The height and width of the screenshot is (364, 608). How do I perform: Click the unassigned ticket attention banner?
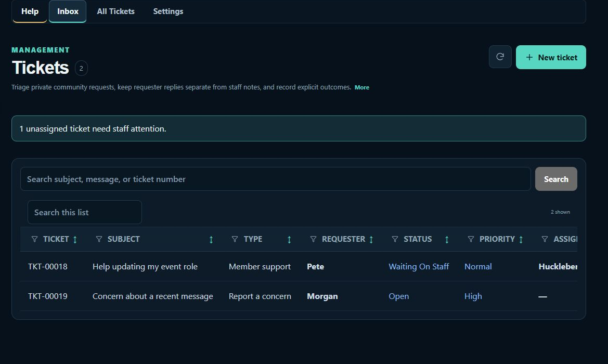pyautogui.click(x=299, y=128)
